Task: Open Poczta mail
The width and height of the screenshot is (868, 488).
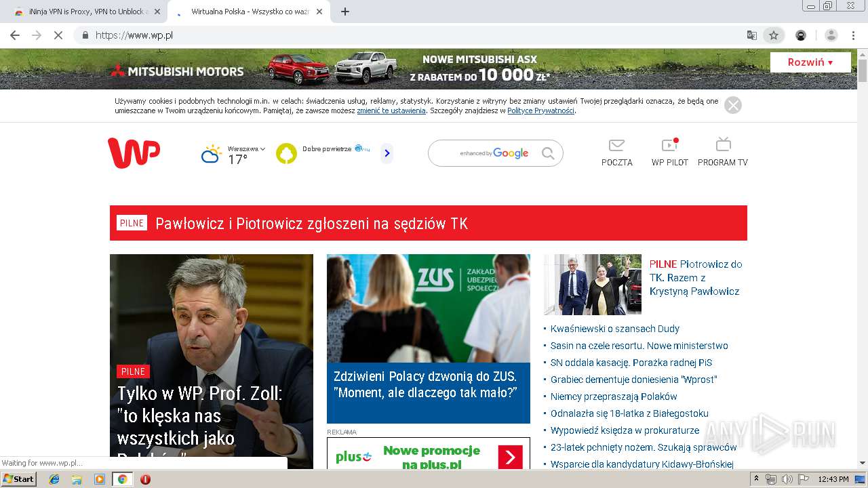Action: pos(616,152)
